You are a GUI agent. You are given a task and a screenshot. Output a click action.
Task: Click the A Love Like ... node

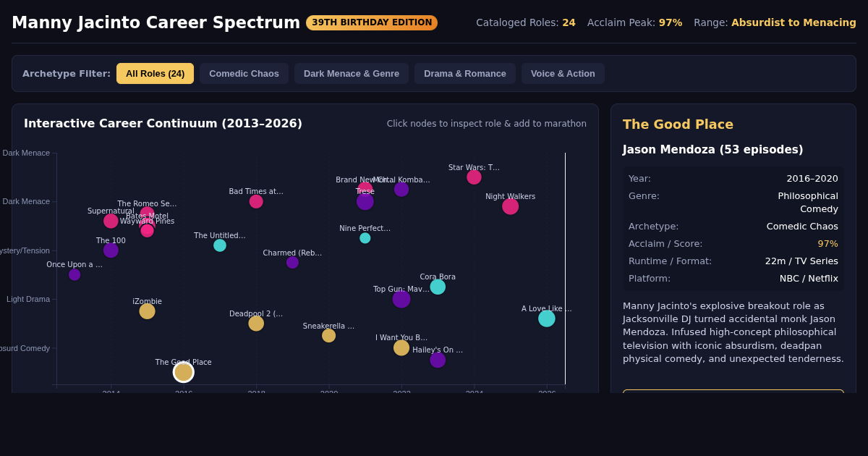point(547,318)
